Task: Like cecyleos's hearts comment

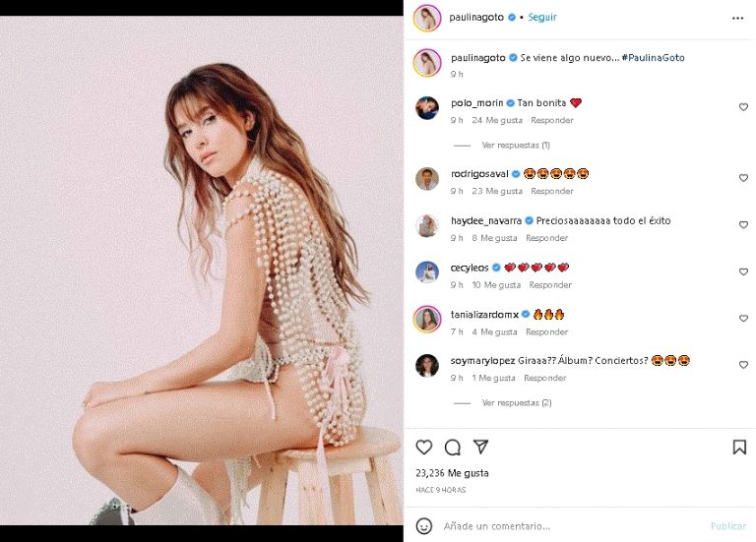Action: tap(743, 272)
